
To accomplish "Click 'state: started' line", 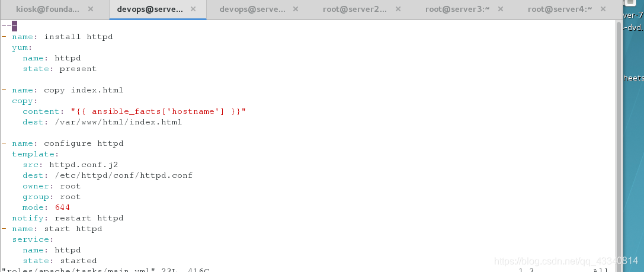I will [60, 261].
